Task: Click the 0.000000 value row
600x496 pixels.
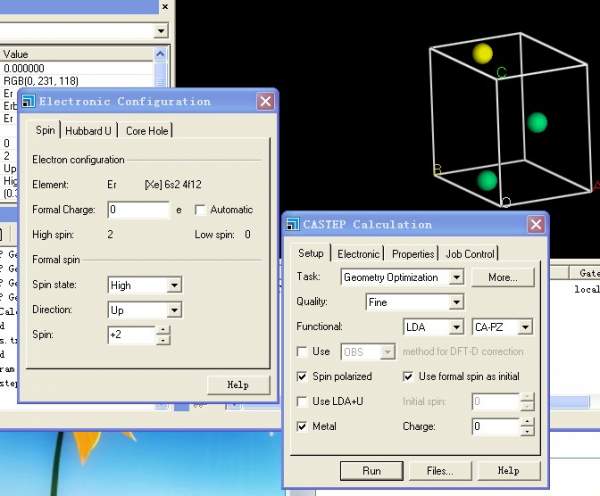Action: pyautogui.click(x=77, y=68)
